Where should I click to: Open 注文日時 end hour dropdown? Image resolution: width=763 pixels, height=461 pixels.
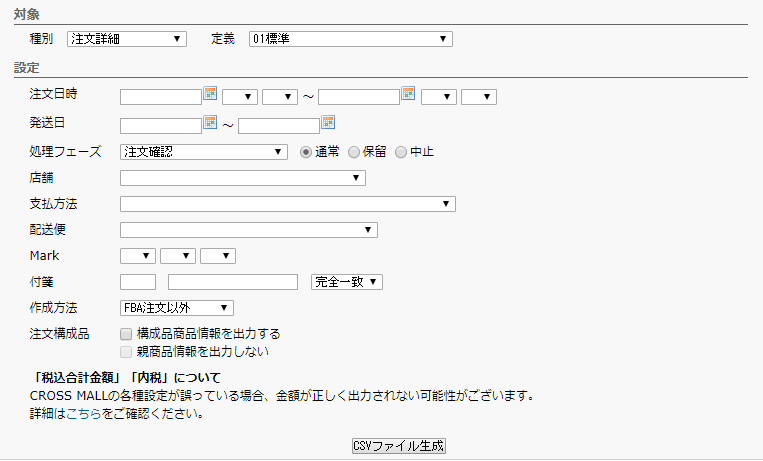pyautogui.click(x=439, y=97)
